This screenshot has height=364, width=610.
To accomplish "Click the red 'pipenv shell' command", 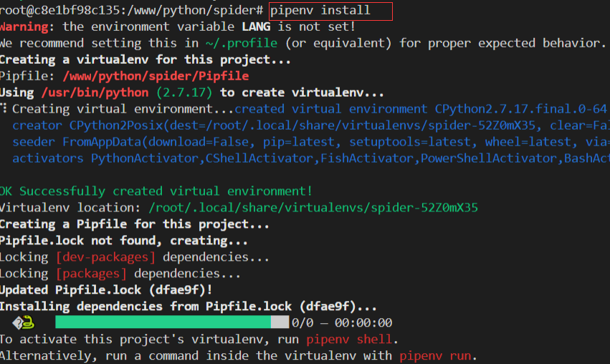I will (349, 340).
